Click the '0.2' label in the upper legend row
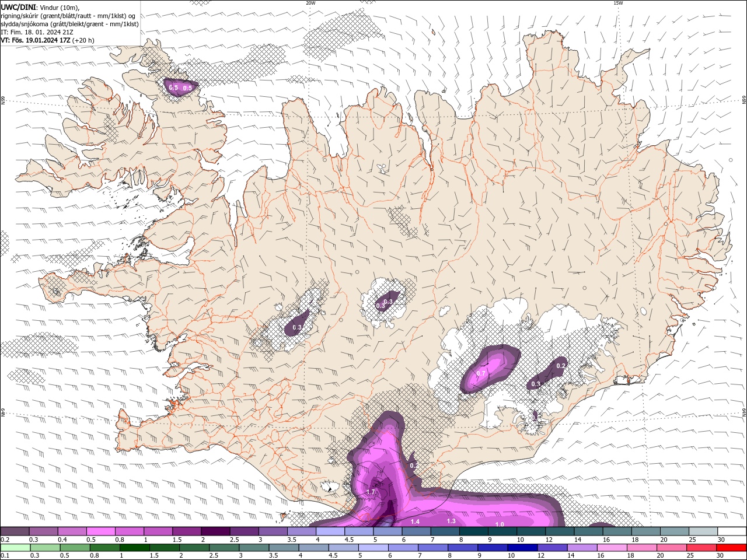747x560 pixels. pos(5,540)
